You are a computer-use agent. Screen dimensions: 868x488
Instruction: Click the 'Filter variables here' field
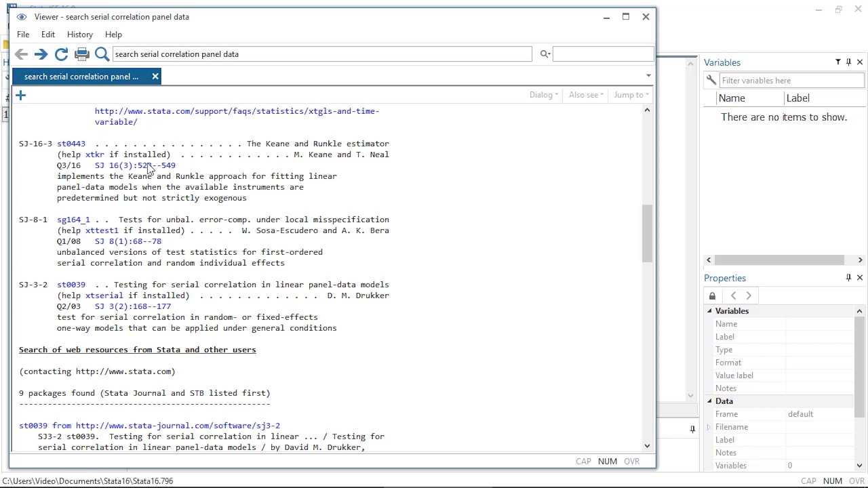click(x=791, y=81)
